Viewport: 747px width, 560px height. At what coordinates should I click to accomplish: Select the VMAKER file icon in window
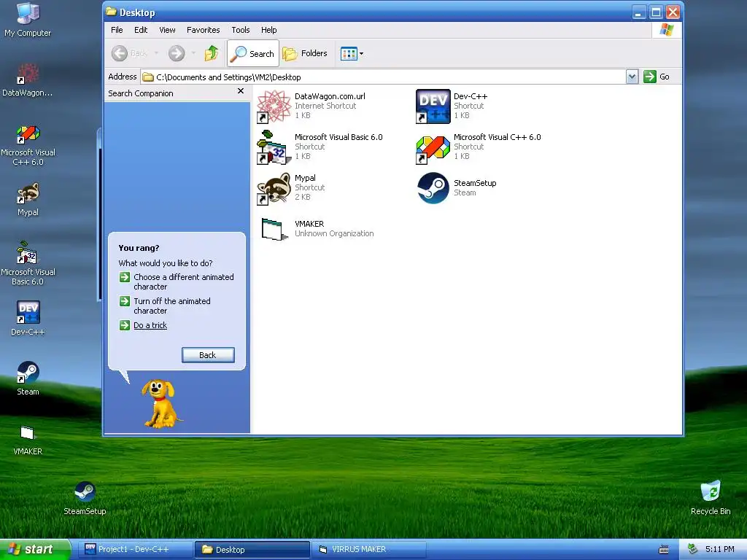point(274,229)
